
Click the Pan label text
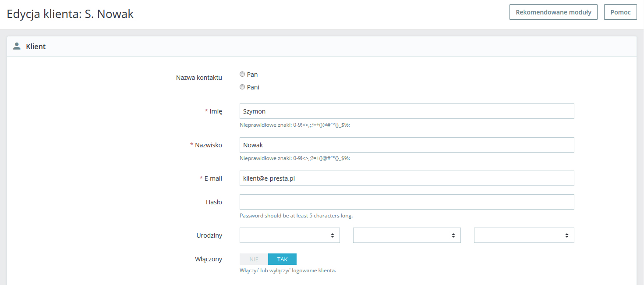(252, 75)
